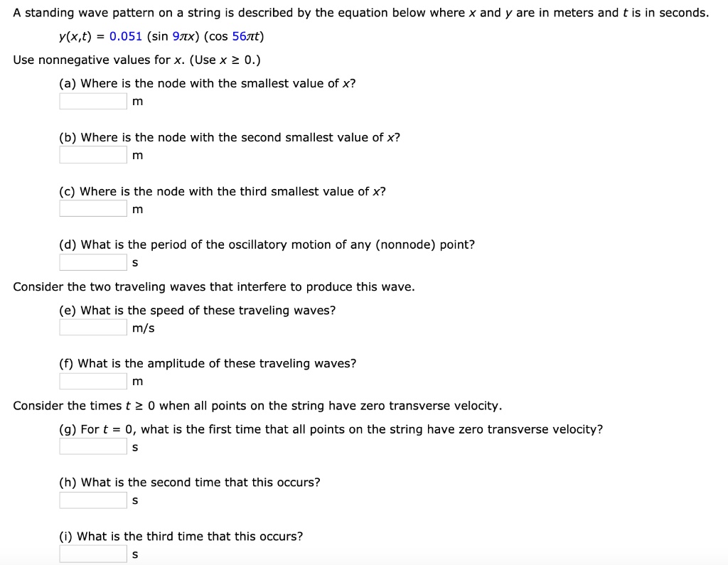This screenshot has height=565, width=728.
Task: Click the part (h) second time question text
Action: [189, 483]
